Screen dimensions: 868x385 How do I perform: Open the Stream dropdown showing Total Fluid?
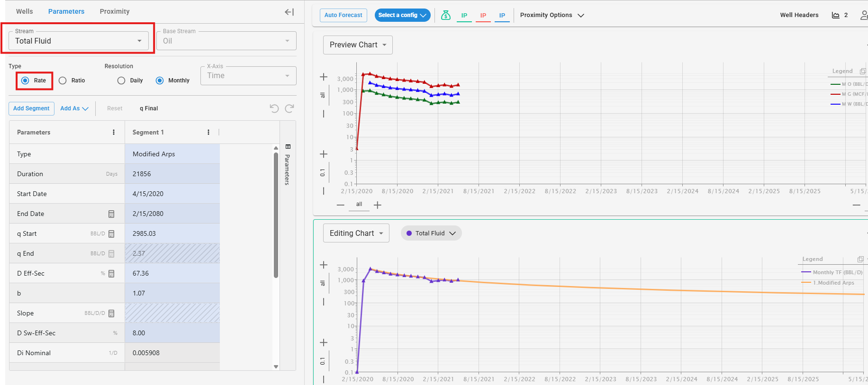[79, 41]
